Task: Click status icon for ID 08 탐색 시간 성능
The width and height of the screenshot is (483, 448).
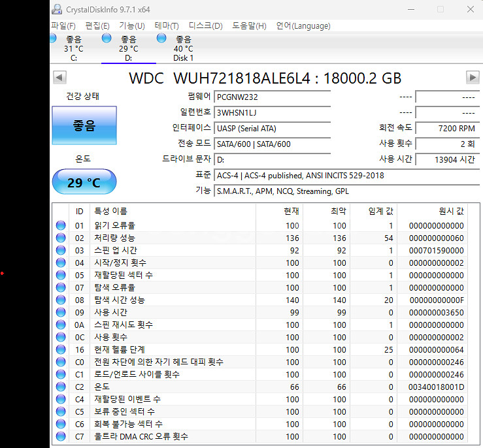Action: click(61, 300)
